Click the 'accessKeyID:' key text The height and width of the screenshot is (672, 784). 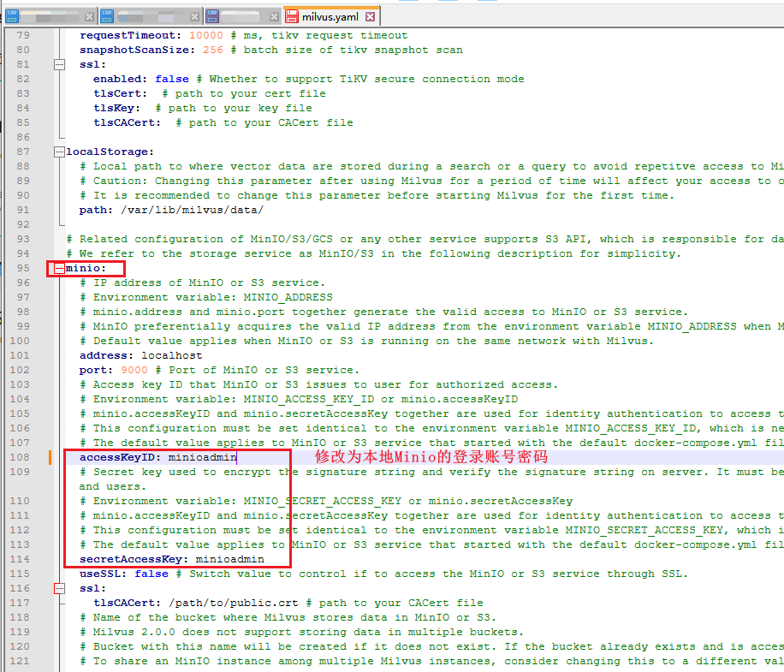tap(120, 457)
